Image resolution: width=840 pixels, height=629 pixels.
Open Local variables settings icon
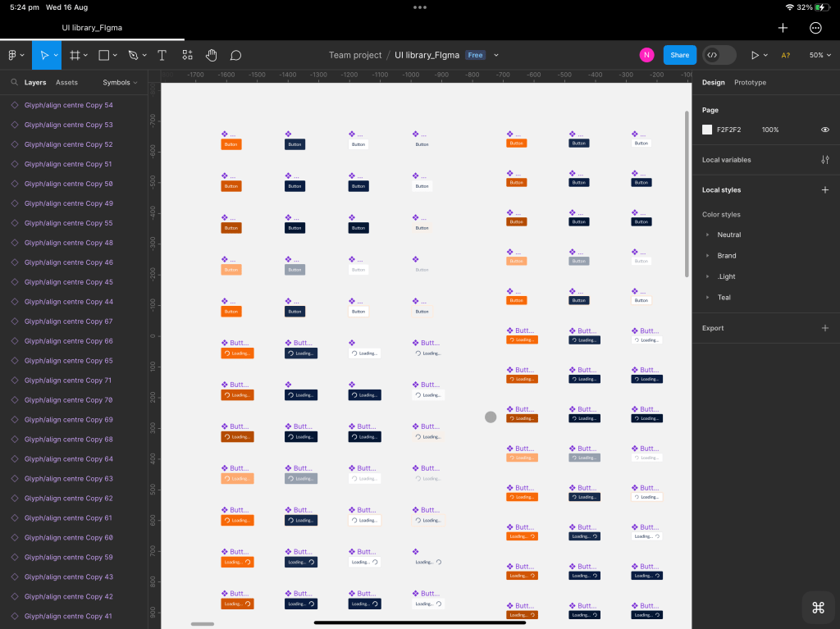(x=825, y=160)
